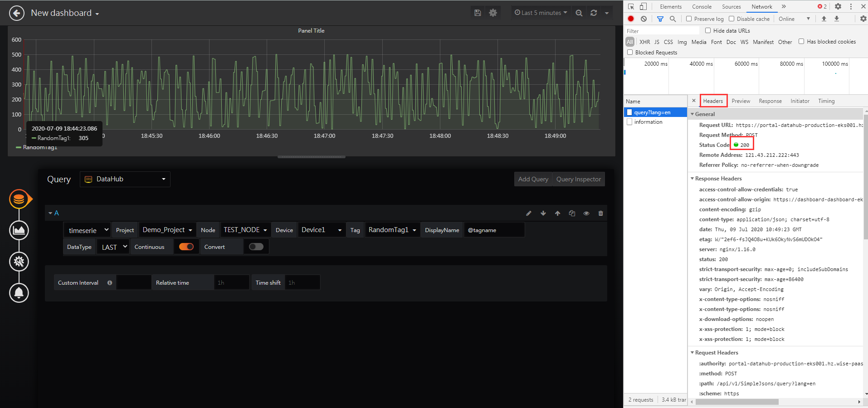Image resolution: width=868 pixels, height=408 pixels.
Task: Edit query A with pencil icon
Action: pos(529,213)
